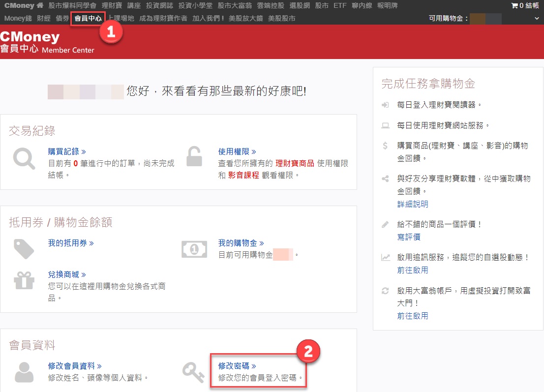The width and height of the screenshot is (544, 392).
Task: Open the shopping cart 結帳 icon
Action: tap(514, 5)
